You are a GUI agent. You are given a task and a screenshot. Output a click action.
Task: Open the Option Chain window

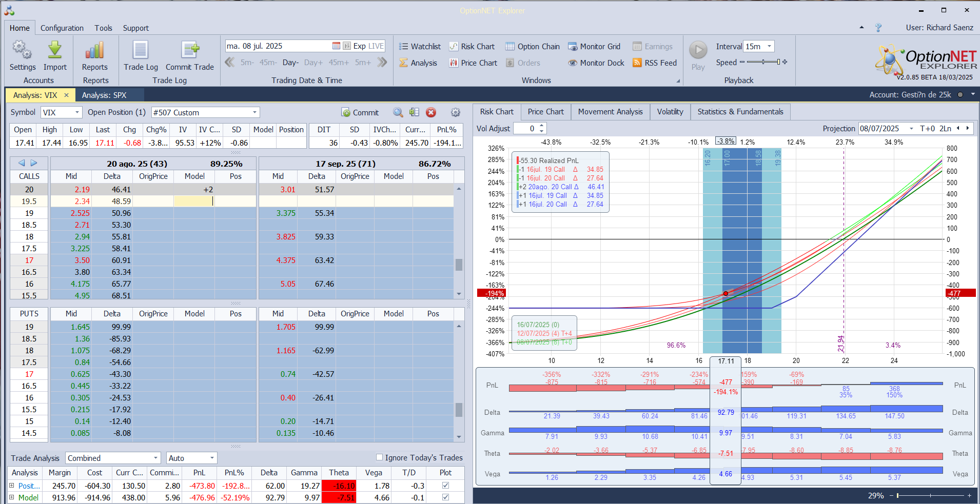coord(533,47)
